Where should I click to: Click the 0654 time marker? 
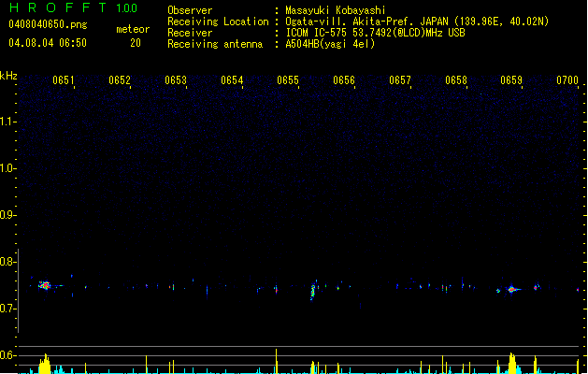(232, 80)
